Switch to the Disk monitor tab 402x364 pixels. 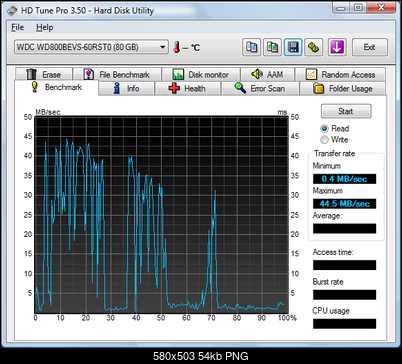point(201,74)
